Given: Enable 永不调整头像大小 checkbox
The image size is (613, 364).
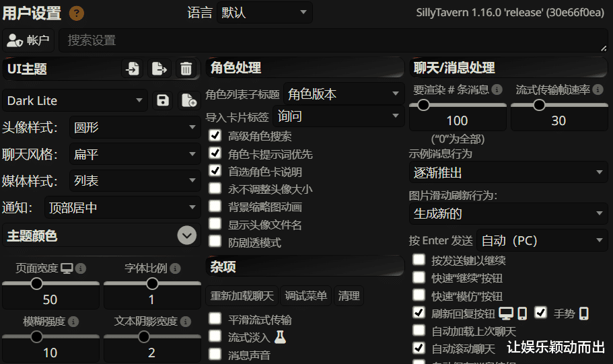Looking at the screenshot, I should coord(215,188).
